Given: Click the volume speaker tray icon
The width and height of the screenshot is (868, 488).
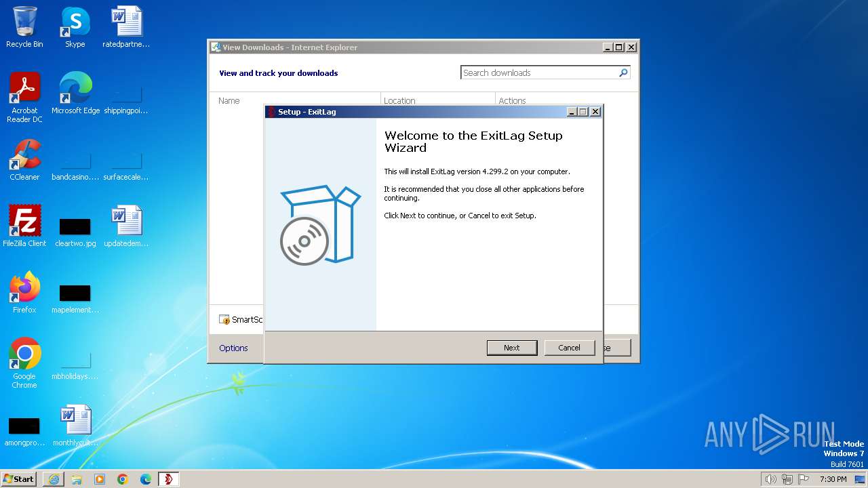Looking at the screenshot, I should tap(770, 479).
